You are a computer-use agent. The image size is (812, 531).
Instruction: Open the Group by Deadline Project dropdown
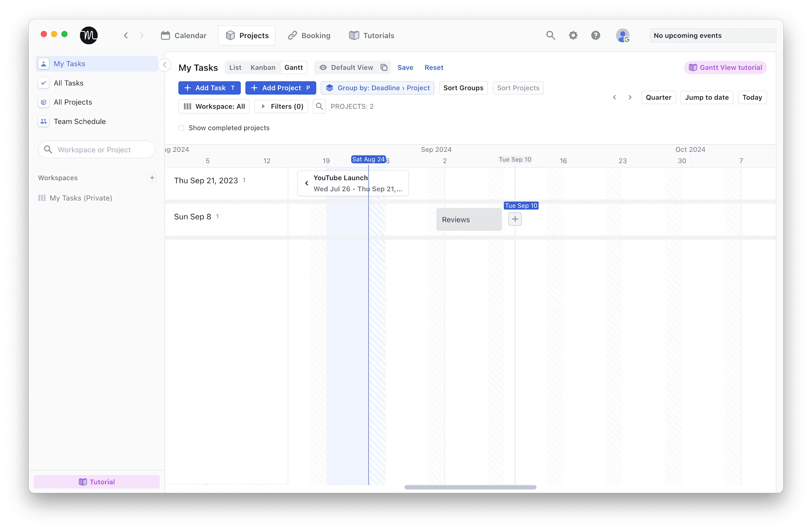[x=378, y=88]
